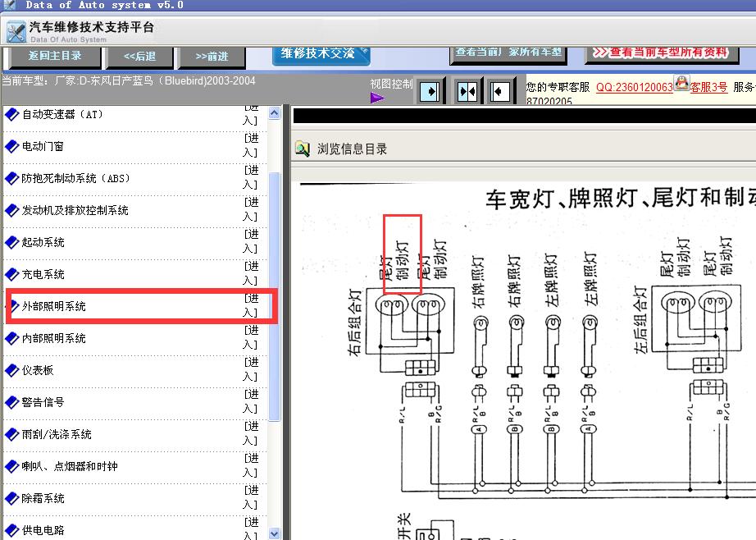Click the 浏览信息目录 search folder icon

click(303, 149)
